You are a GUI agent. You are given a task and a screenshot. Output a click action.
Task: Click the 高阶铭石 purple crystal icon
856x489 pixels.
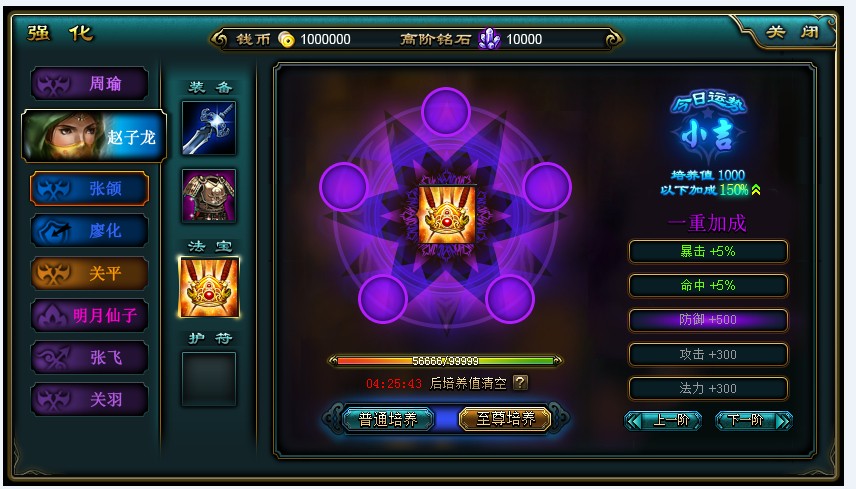[489, 39]
